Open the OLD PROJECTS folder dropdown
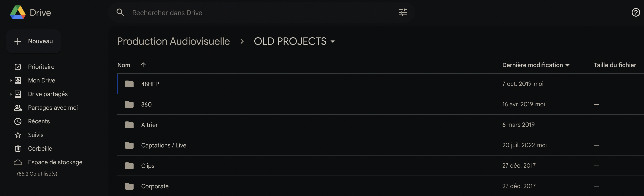The width and height of the screenshot is (644, 196). tap(332, 42)
